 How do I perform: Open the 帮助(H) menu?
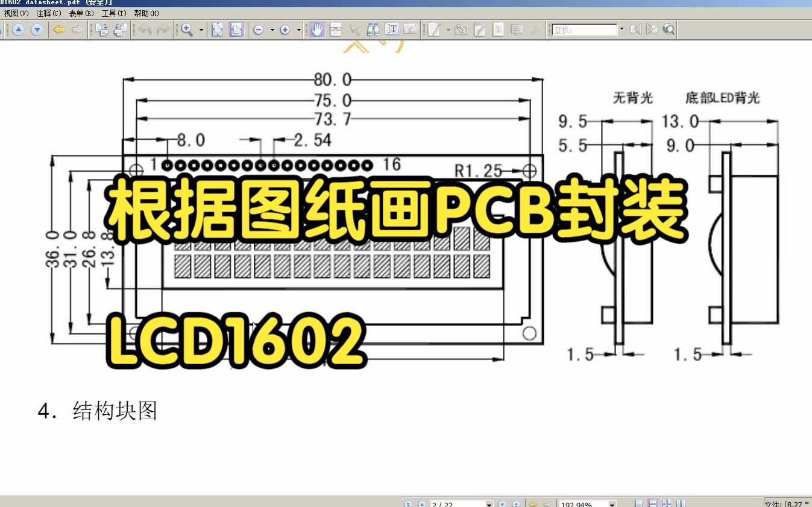146,13
